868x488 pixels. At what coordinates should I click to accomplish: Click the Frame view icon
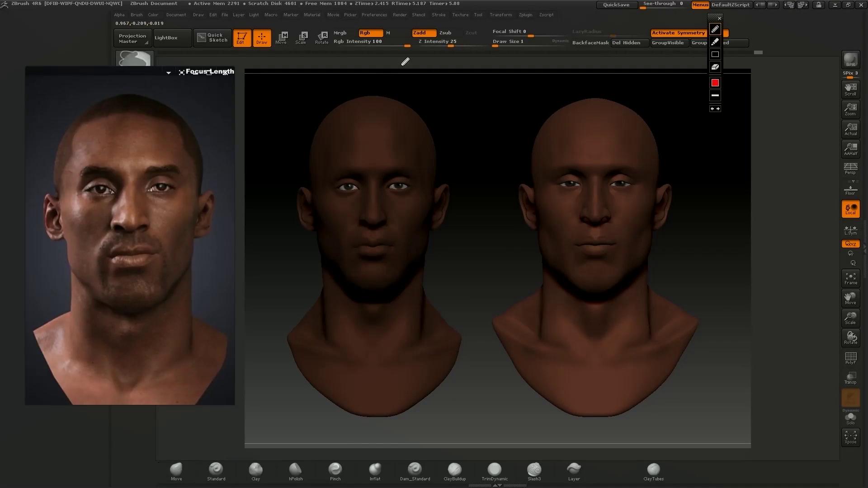click(850, 278)
